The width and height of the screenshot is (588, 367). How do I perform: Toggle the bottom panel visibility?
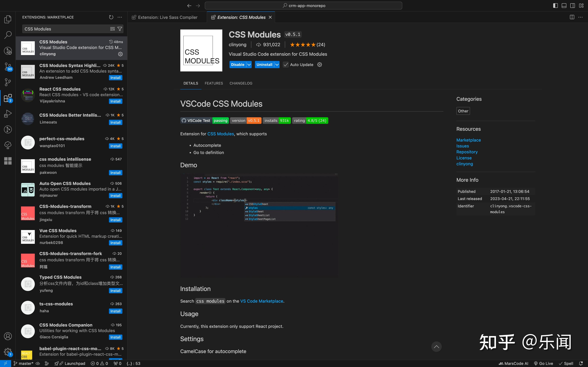click(564, 5)
